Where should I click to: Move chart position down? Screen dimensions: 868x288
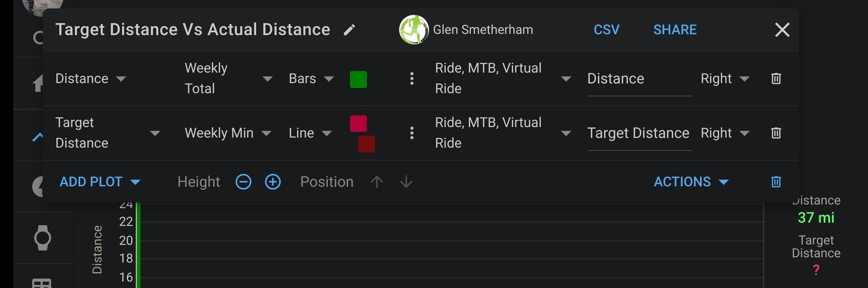point(406,182)
